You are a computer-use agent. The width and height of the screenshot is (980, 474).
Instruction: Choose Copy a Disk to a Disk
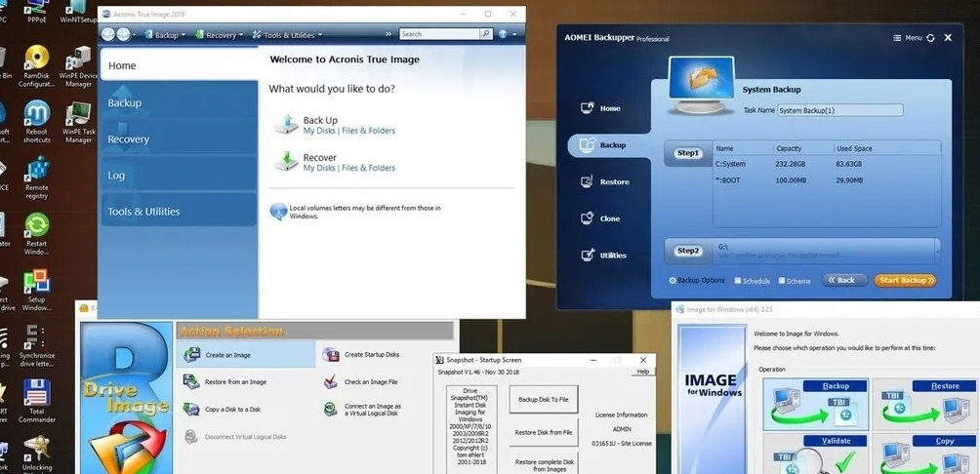pyautogui.click(x=222, y=409)
